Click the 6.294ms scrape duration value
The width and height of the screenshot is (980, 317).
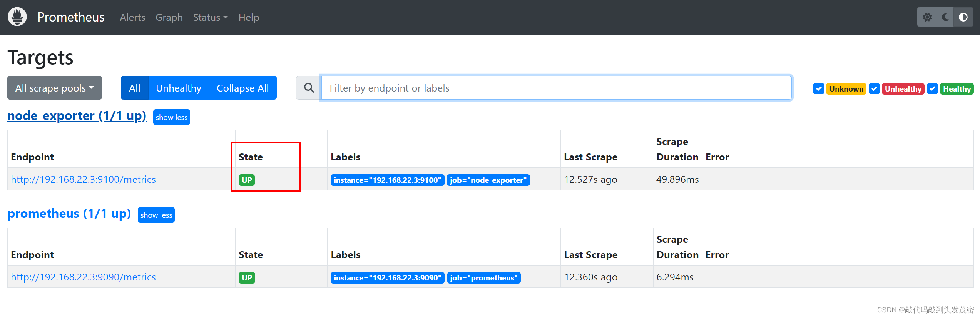point(675,277)
